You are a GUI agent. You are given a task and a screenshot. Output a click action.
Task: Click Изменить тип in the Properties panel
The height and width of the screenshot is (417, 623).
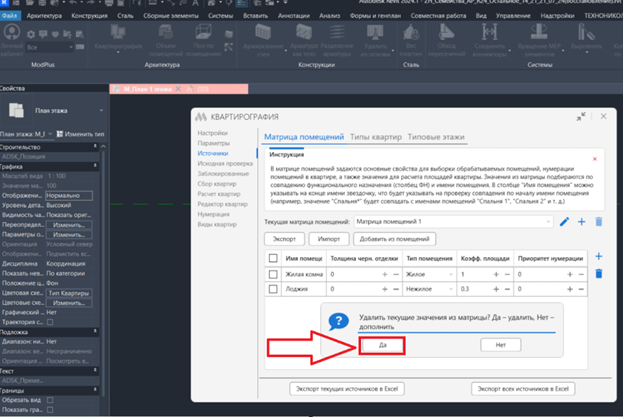(x=80, y=134)
